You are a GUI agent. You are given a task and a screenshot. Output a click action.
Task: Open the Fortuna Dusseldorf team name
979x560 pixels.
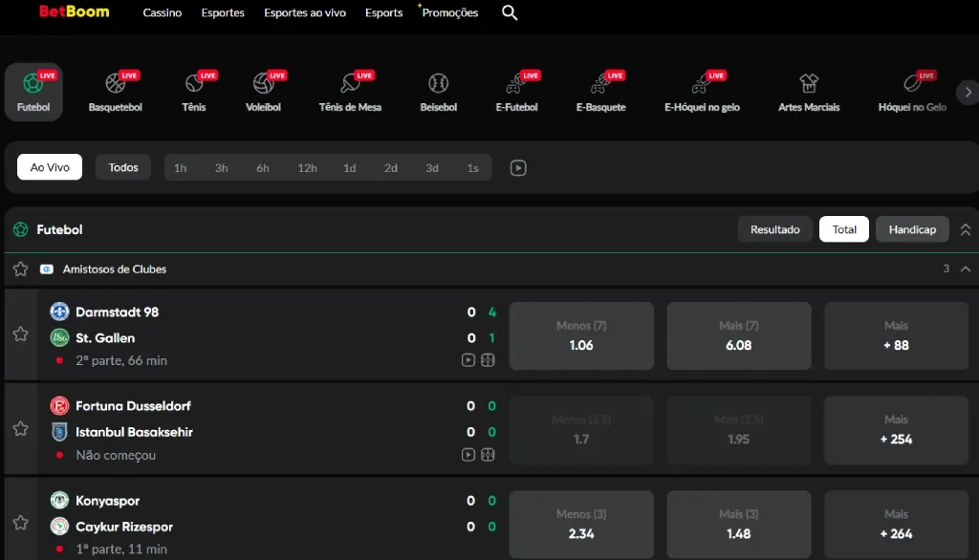coord(133,406)
